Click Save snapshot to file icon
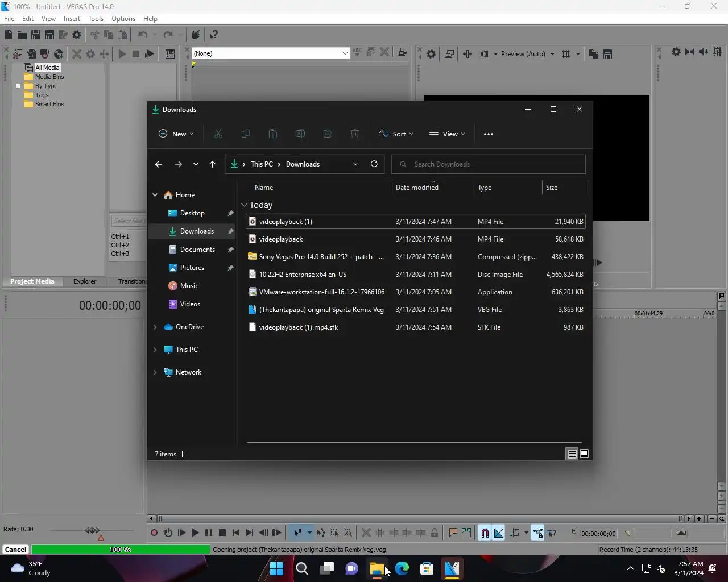 pyautogui.click(x=607, y=54)
